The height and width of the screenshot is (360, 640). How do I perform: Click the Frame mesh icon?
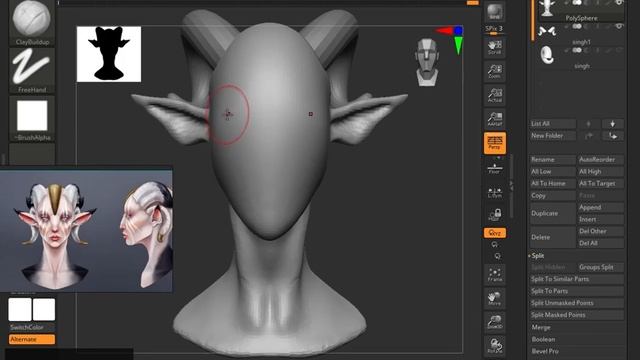click(x=495, y=274)
